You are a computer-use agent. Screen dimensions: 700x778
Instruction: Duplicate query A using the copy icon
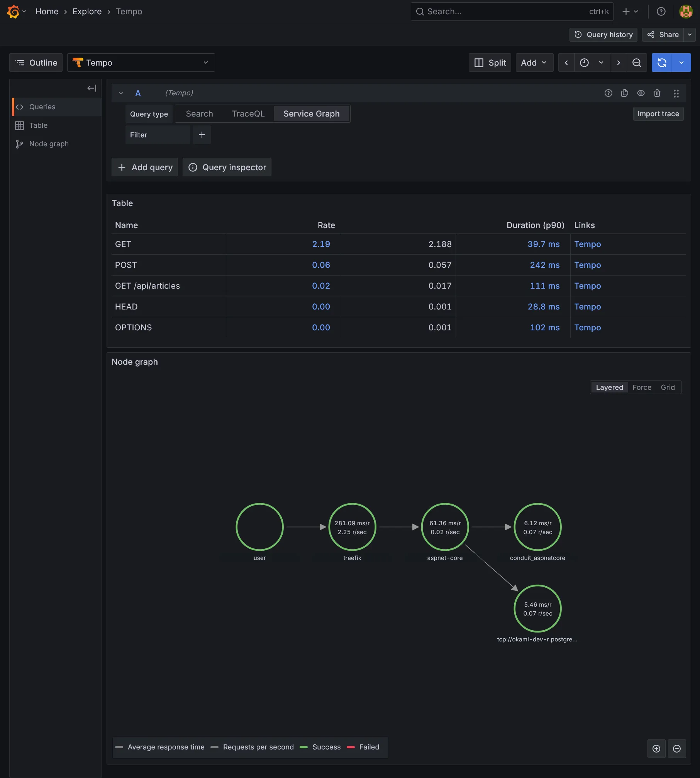pos(625,93)
